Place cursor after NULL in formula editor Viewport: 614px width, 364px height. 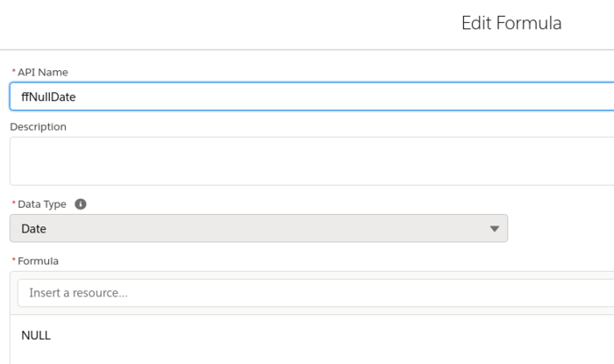click(52, 335)
